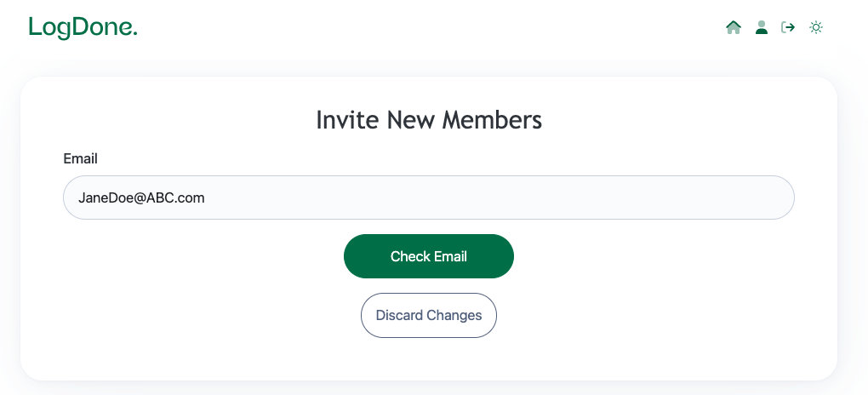Viewport: 868px width, 395px height.
Task: Switch light/dark mode with sun icon
Action: coord(816,27)
